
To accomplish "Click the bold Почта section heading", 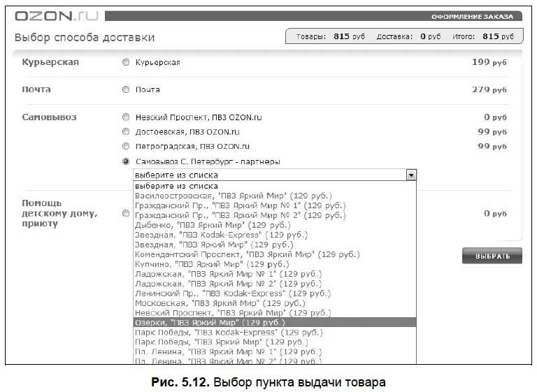I will tap(36, 89).
